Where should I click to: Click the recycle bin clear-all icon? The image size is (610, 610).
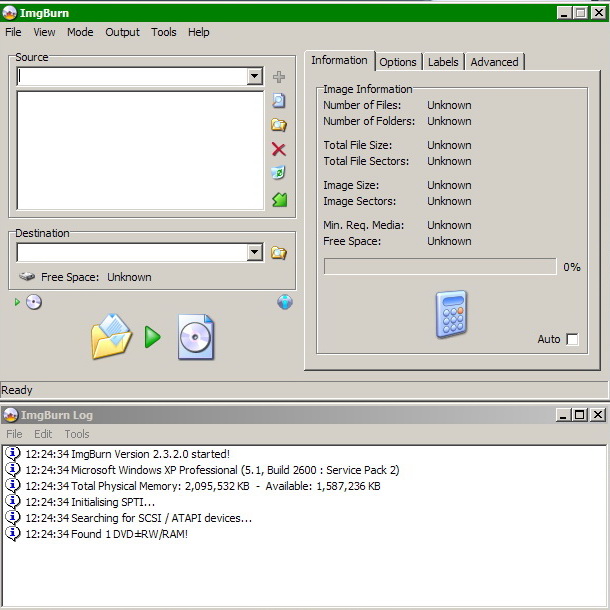coord(279,172)
